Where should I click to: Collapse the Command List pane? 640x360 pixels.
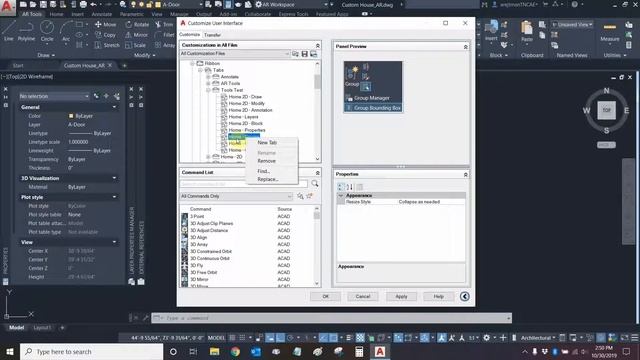point(318,173)
